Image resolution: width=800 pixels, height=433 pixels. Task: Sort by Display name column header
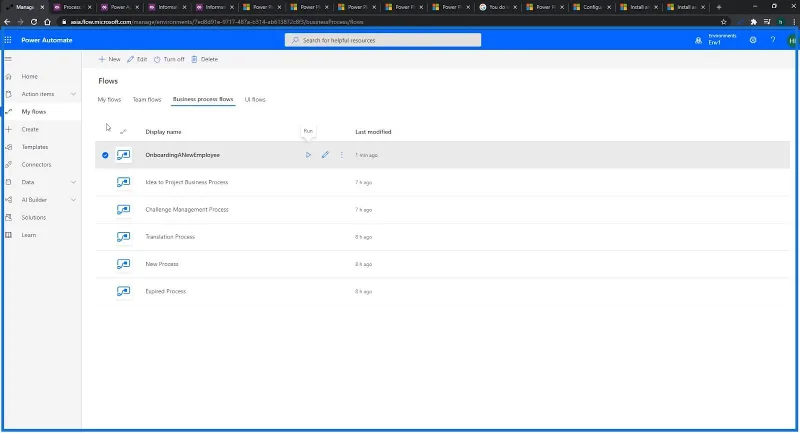(163, 132)
